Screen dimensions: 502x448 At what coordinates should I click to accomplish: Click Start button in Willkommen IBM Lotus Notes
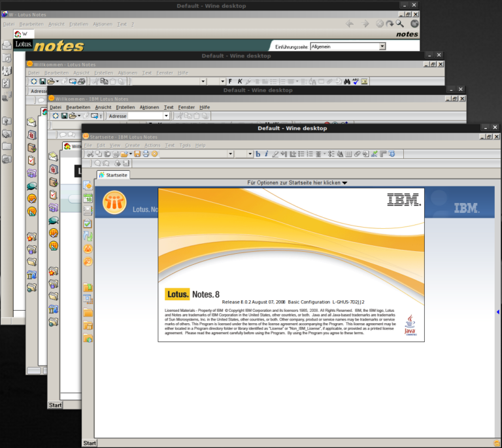[x=55, y=405]
